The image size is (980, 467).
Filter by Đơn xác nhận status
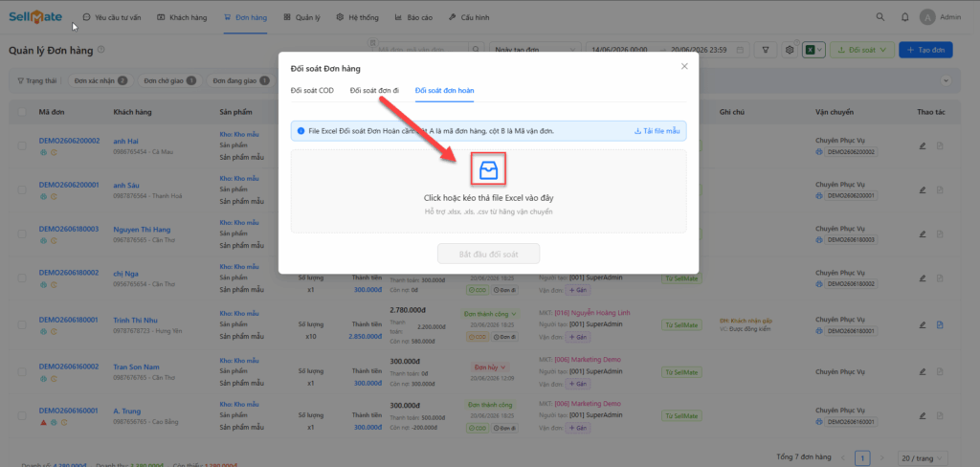[100, 80]
